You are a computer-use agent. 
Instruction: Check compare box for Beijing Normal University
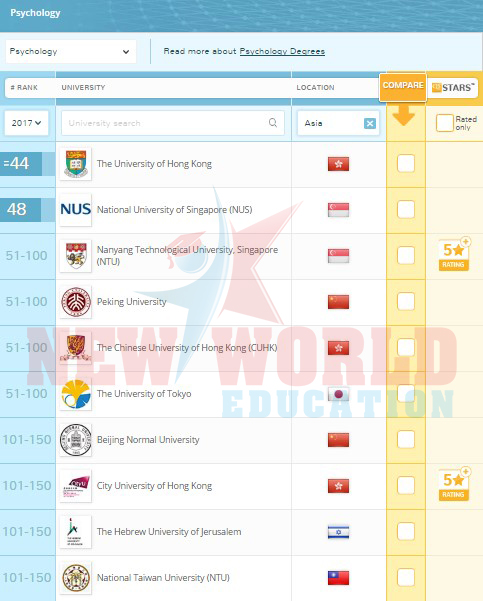pyautogui.click(x=406, y=439)
